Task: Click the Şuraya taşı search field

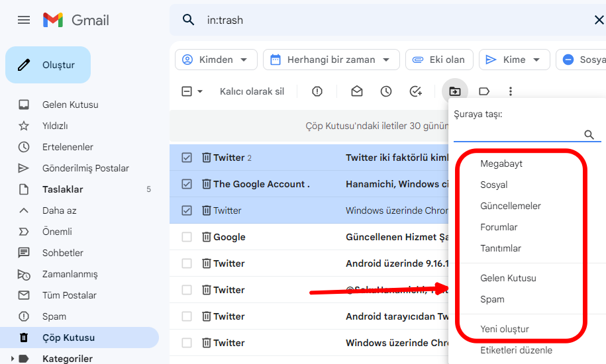Action: [x=517, y=134]
